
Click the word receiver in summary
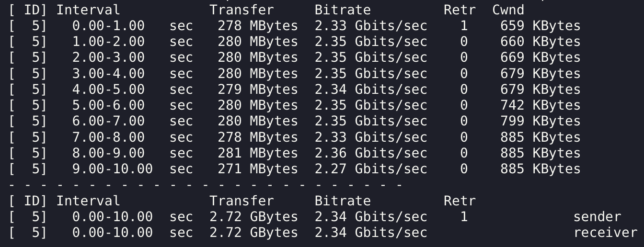(x=605, y=233)
